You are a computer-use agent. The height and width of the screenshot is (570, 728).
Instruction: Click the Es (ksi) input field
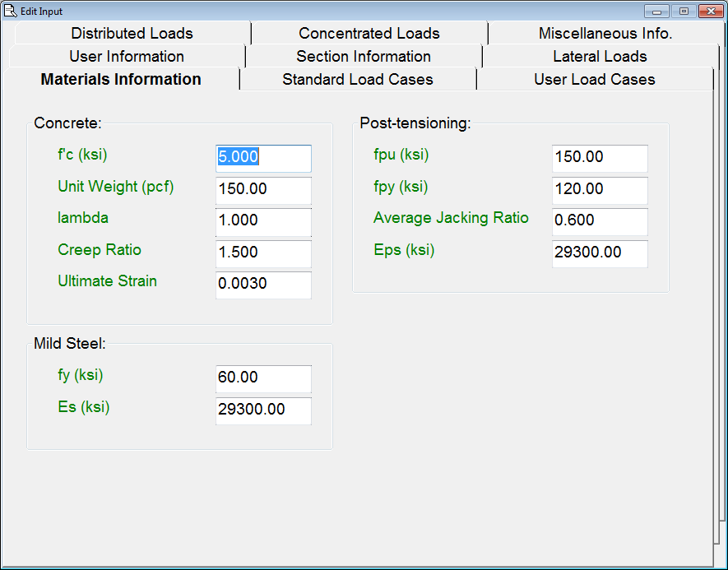pos(263,410)
